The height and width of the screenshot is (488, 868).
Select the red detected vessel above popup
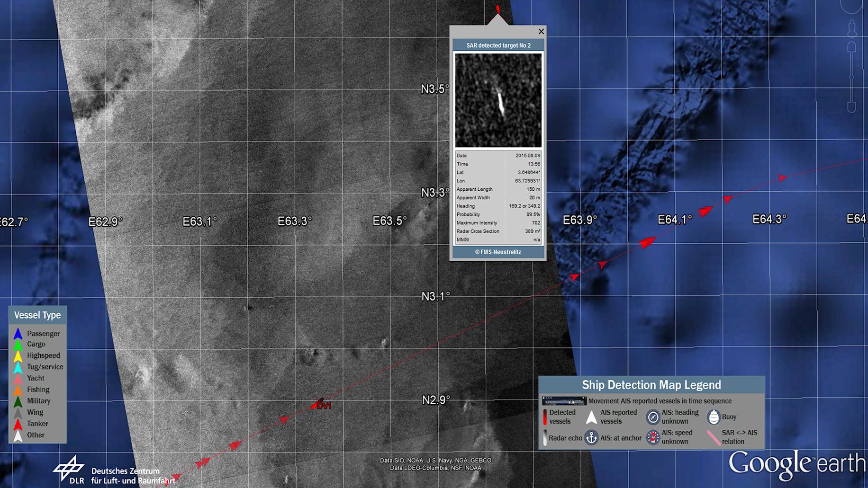click(497, 9)
